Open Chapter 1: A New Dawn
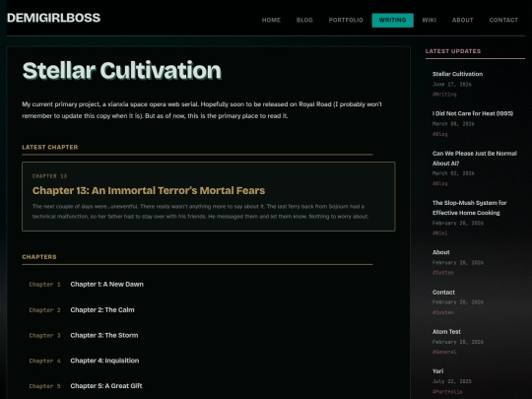This screenshot has width=532, height=399. pos(106,284)
